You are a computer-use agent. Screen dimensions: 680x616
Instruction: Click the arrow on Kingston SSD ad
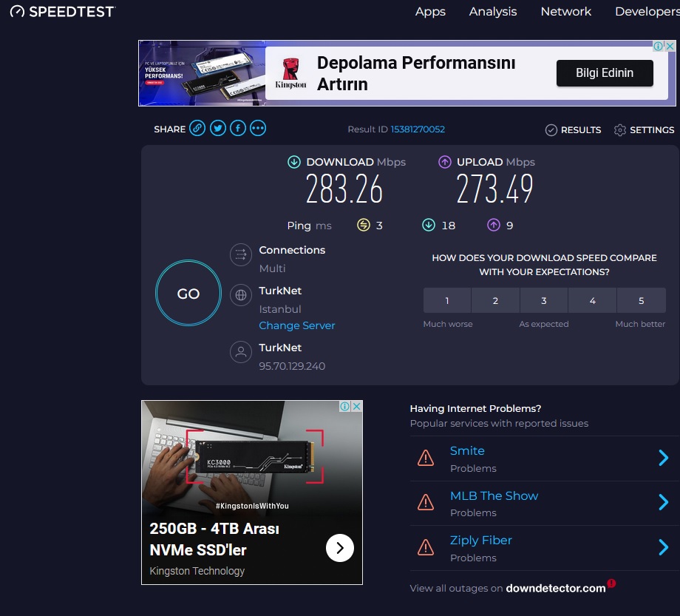pyautogui.click(x=339, y=548)
